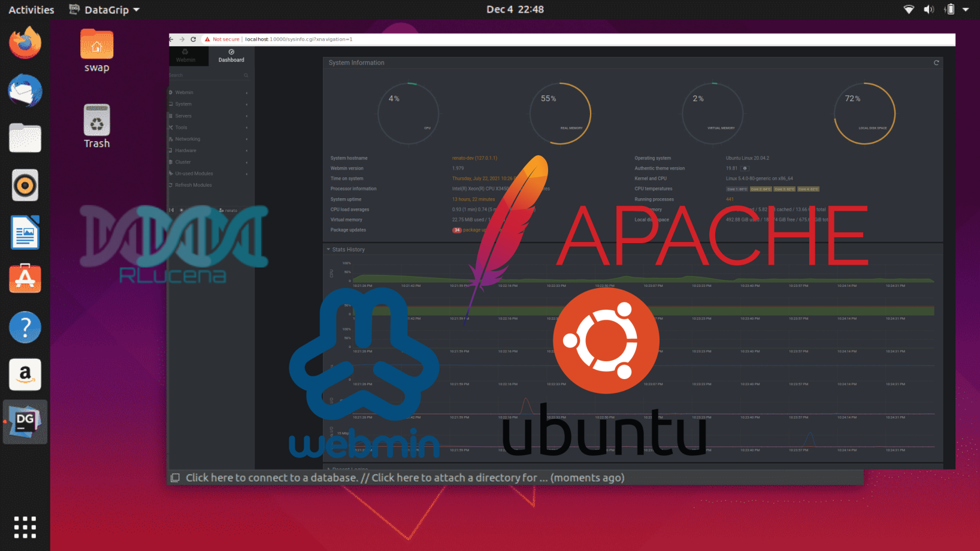This screenshot has height=551, width=980.
Task: Click the Webmin version 1.979 value
Action: coord(458,168)
